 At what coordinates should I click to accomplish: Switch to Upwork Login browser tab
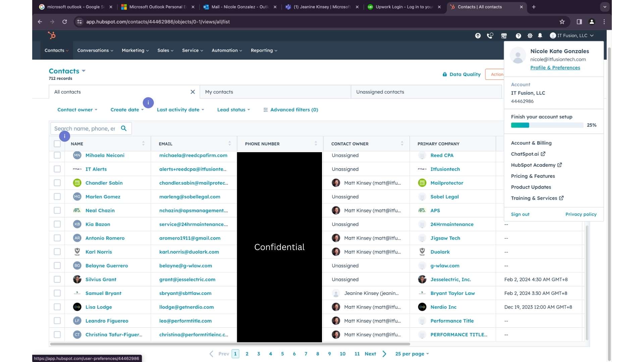coord(404,7)
